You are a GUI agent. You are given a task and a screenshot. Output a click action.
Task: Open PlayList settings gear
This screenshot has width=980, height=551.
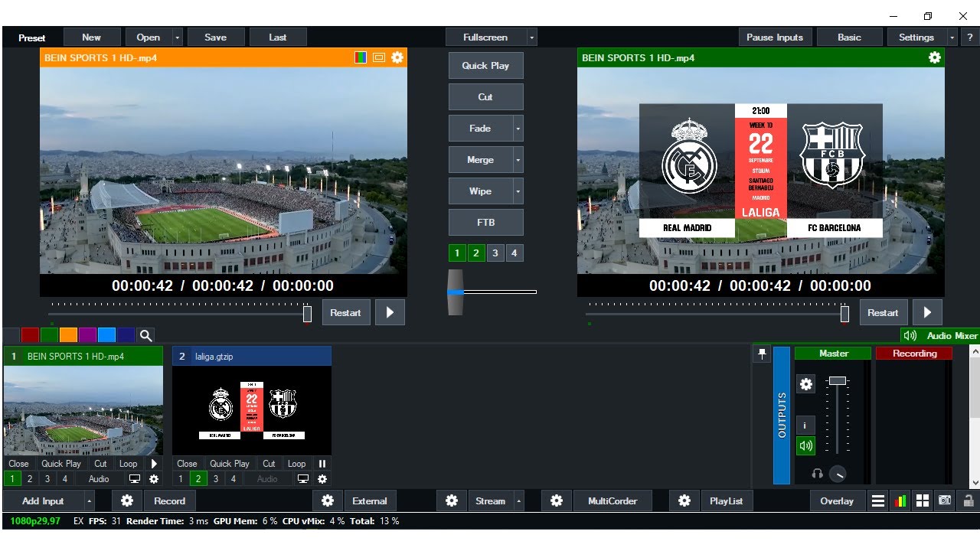pos(684,501)
